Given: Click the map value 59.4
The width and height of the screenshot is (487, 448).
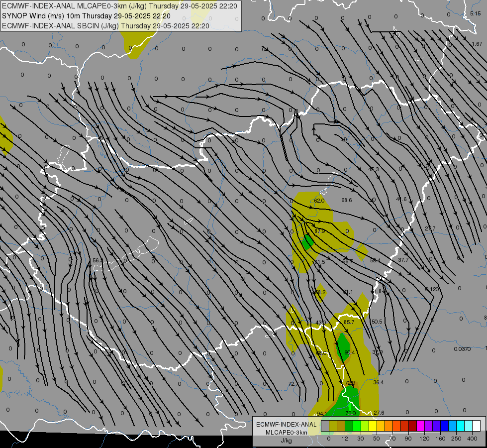Looking at the screenshot, I should coord(376,260).
